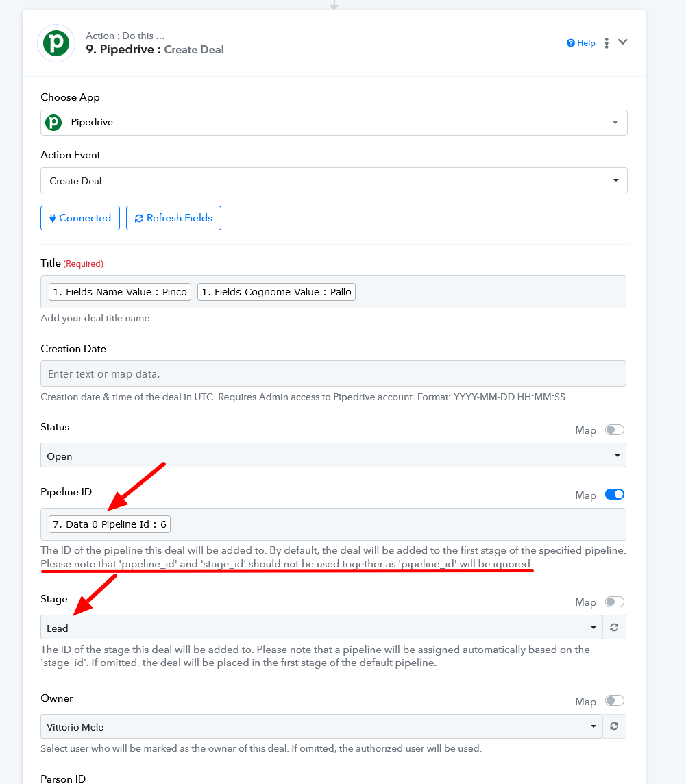Collapse the step using header chevron
This screenshot has height=784, width=686.
[x=622, y=42]
